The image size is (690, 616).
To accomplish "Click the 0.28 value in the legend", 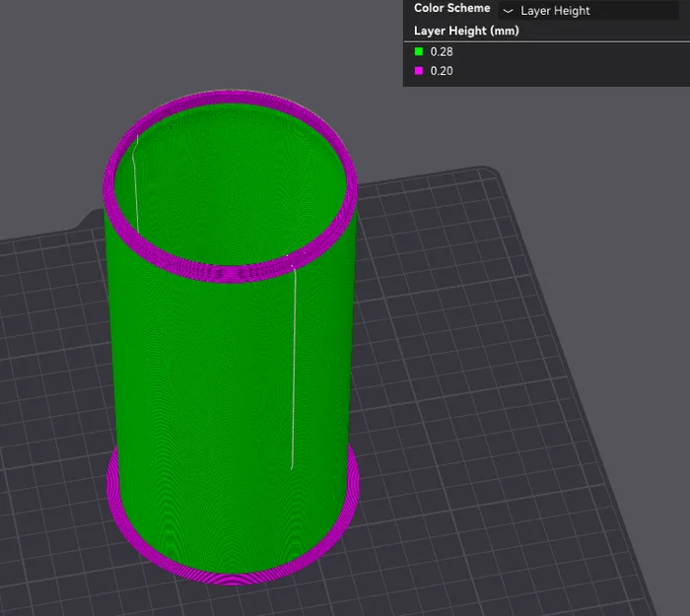I will [442, 52].
